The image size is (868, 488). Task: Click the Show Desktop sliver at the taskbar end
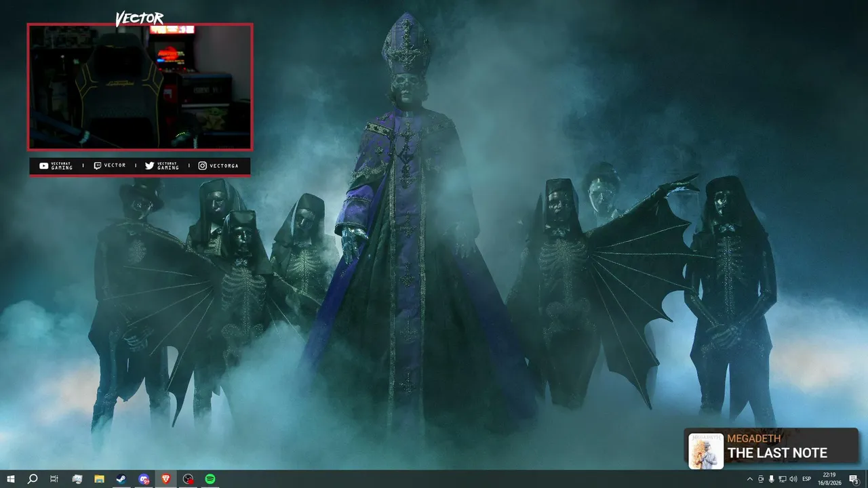point(866,479)
